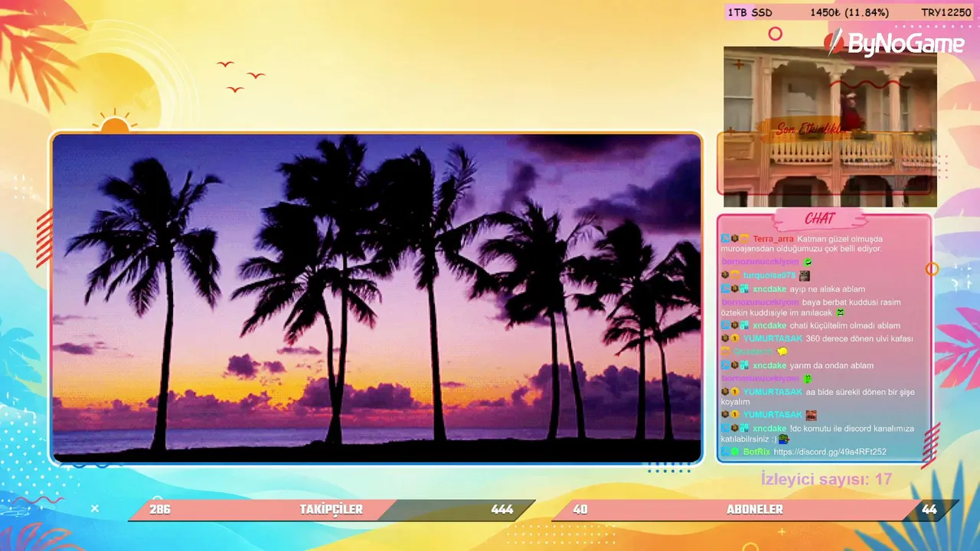Image resolution: width=980 pixels, height=551 pixels.
Task: Click the ByNoGame logo
Action: click(x=894, y=44)
